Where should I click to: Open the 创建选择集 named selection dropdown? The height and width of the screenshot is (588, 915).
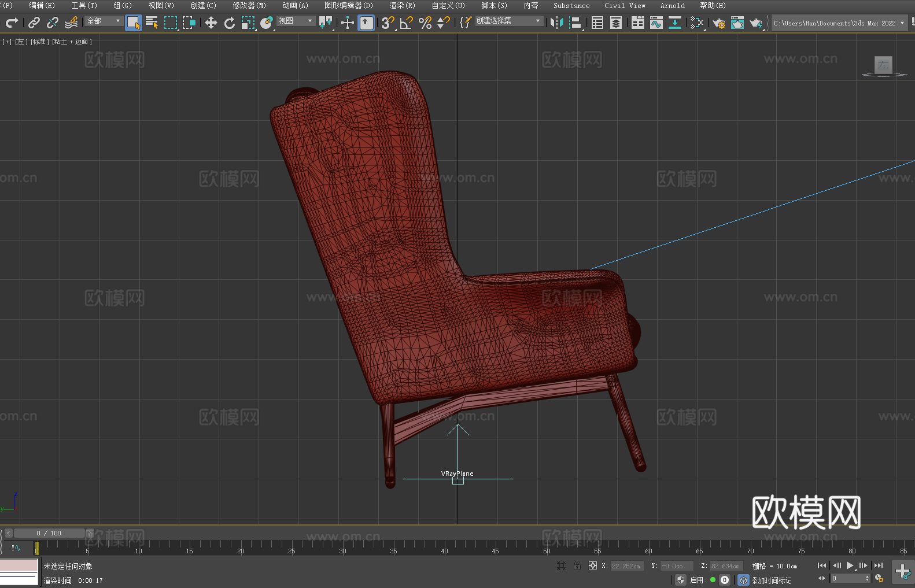(x=509, y=21)
